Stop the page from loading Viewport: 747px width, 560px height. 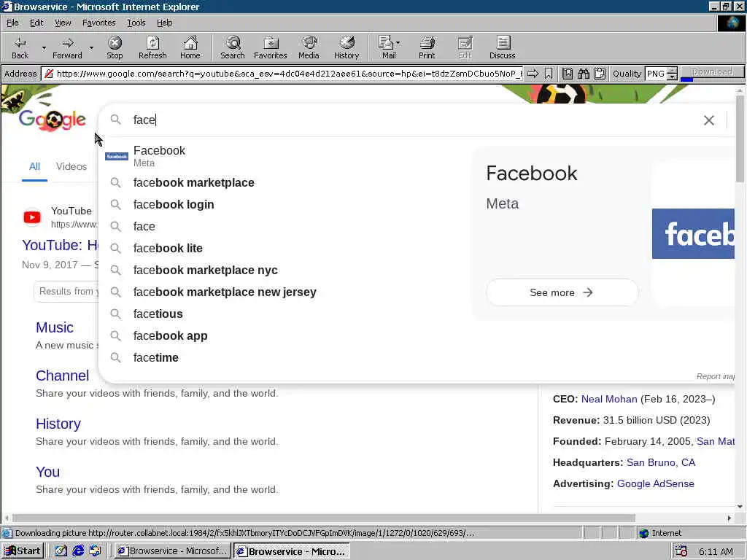click(115, 47)
